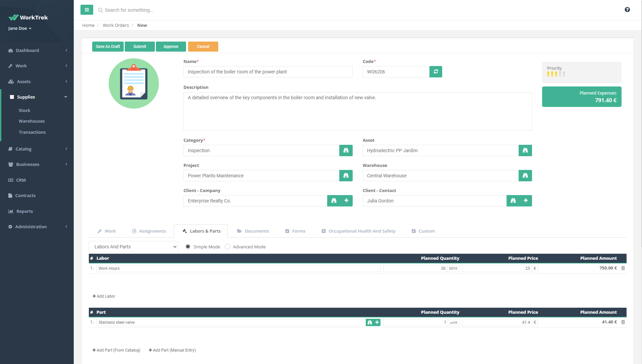Refresh the work order Code field
Viewport: 642px width, 364px height.
(x=435, y=71)
